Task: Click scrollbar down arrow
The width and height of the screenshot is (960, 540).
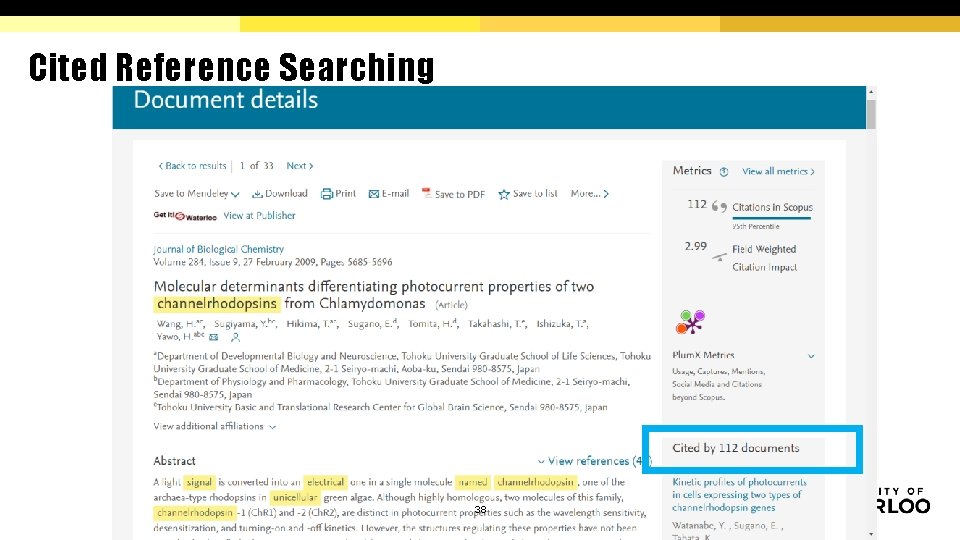Action: pyautogui.click(x=871, y=534)
